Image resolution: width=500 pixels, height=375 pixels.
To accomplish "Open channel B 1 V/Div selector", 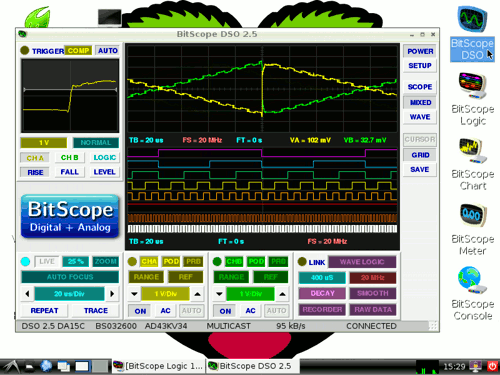I will (x=250, y=294).
